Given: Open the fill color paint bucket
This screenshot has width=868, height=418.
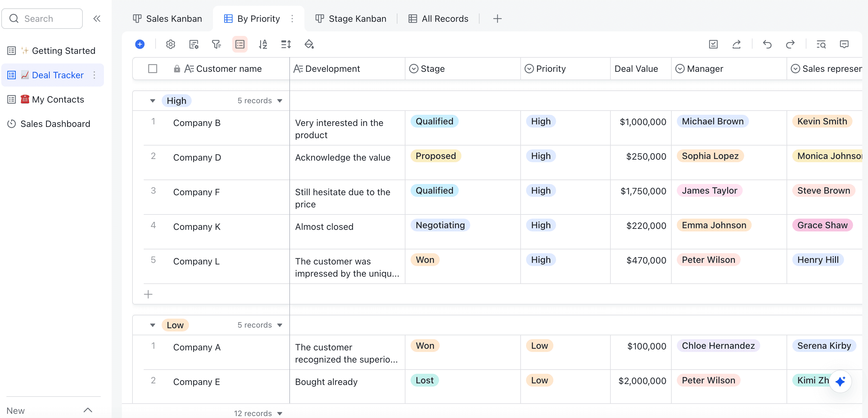Looking at the screenshot, I should click(x=309, y=44).
